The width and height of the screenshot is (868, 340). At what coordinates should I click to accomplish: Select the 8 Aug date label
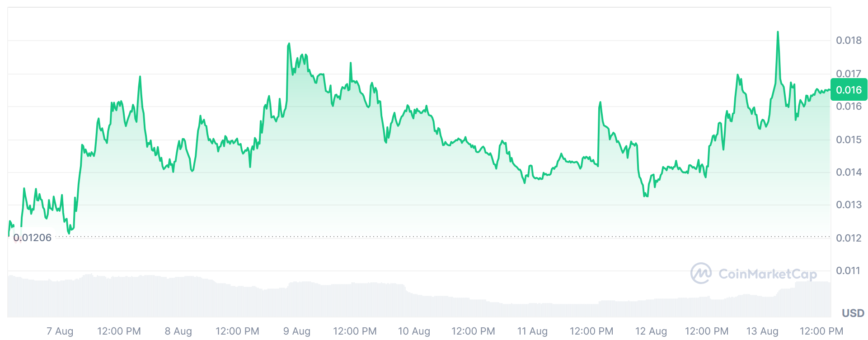pyautogui.click(x=178, y=331)
